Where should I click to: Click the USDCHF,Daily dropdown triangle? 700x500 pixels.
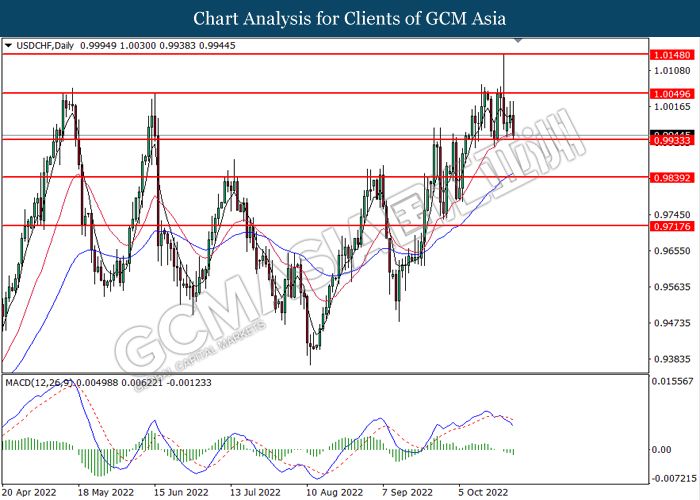point(8,46)
